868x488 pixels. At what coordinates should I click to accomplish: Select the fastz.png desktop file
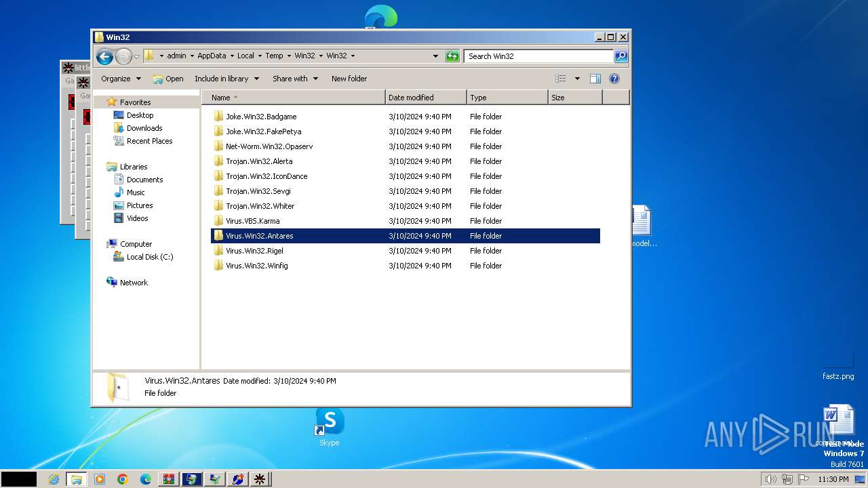pyautogui.click(x=838, y=366)
